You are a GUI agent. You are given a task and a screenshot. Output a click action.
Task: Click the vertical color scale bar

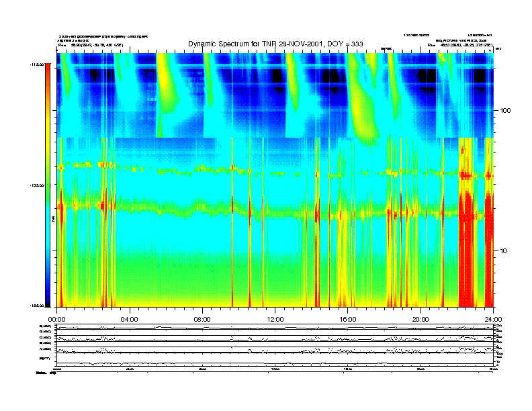pyautogui.click(x=48, y=185)
